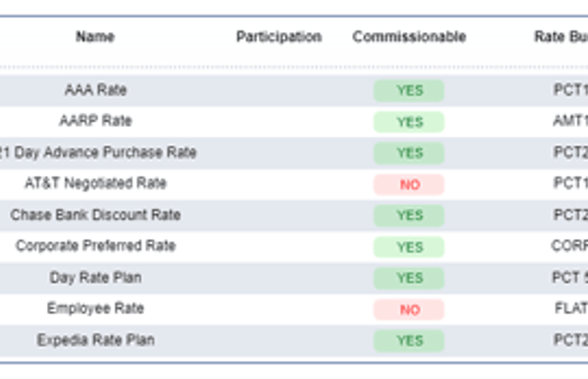Select the Commissionable column header
Viewport: 588px width, 379px height.
point(409,37)
